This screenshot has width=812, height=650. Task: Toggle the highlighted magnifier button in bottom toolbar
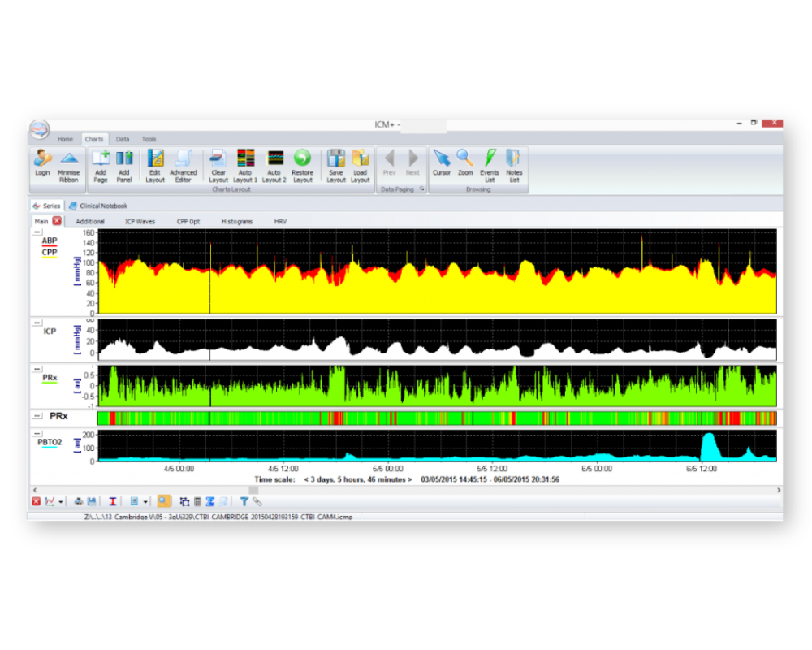click(x=164, y=501)
